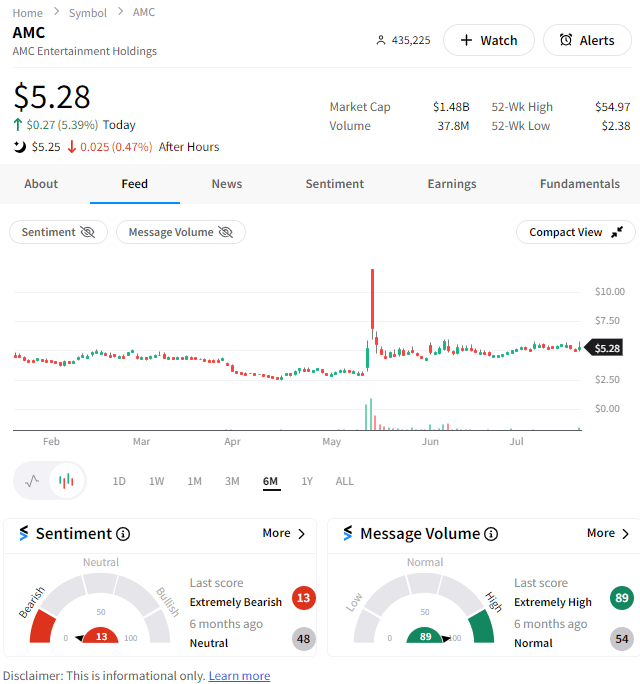Click Stocktwits logo beside Message Volume heading

point(348,534)
